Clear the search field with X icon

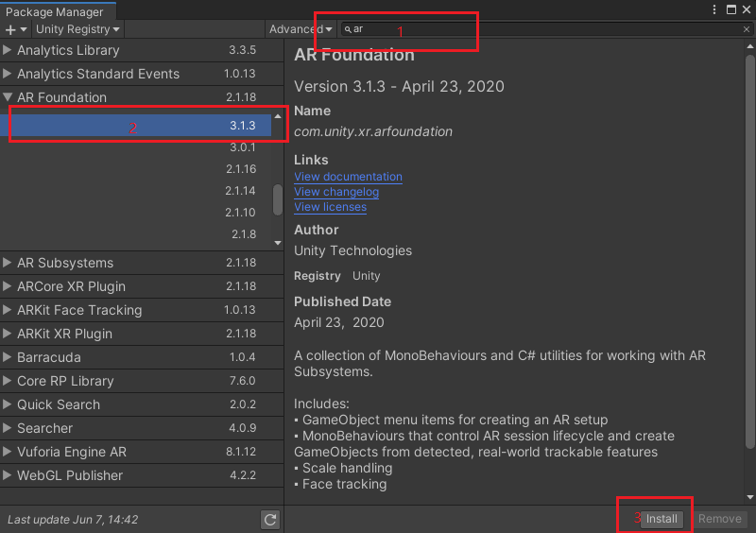(746, 29)
